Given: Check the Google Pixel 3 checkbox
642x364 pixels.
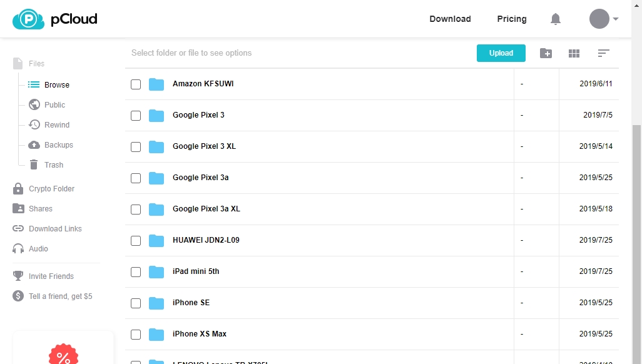Looking at the screenshot, I should [x=136, y=116].
